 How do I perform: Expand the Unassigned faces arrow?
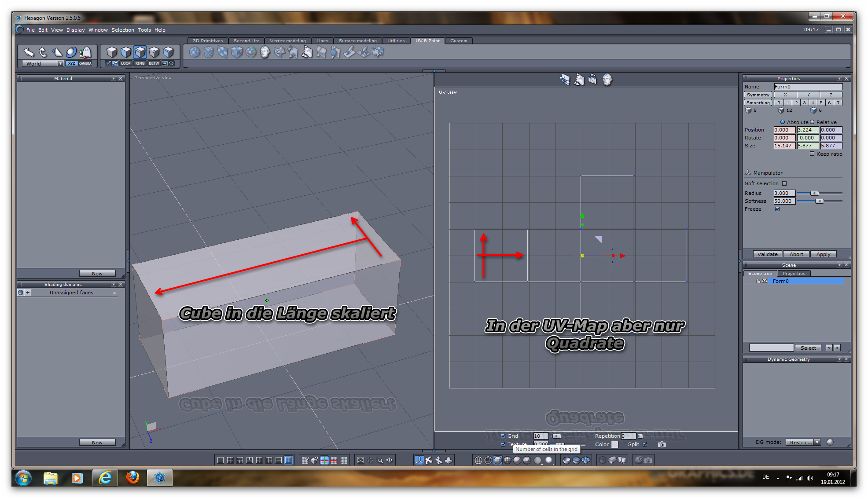[115, 293]
